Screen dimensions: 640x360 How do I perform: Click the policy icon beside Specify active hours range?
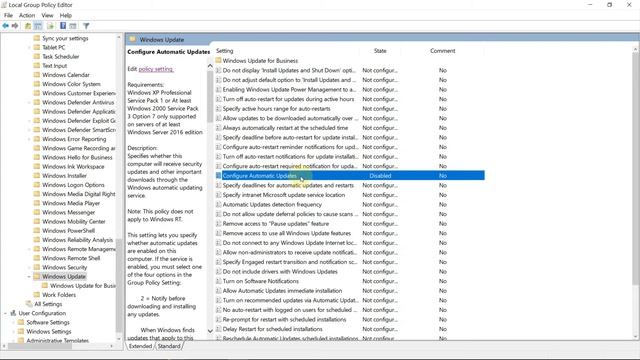pyautogui.click(x=218, y=109)
